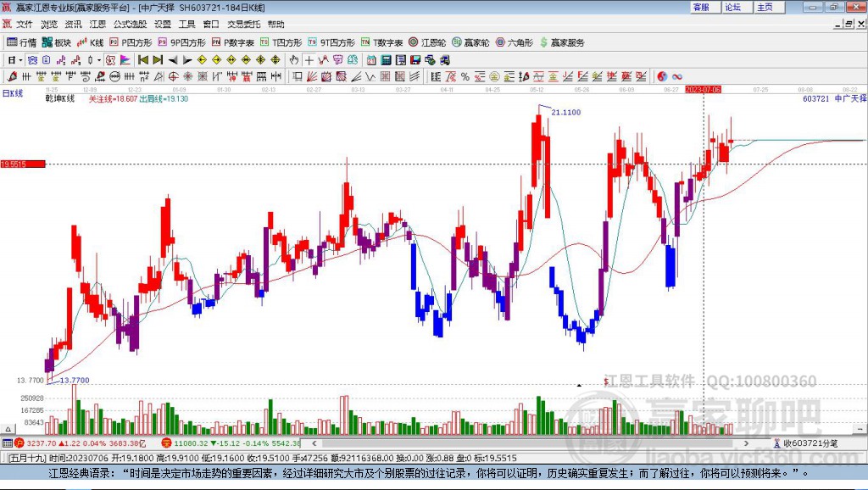Image resolution: width=868 pixels, height=490 pixels.
Task: Jump to first bar with skip-start arrow
Action: pyautogui.click(x=143, y=60)
